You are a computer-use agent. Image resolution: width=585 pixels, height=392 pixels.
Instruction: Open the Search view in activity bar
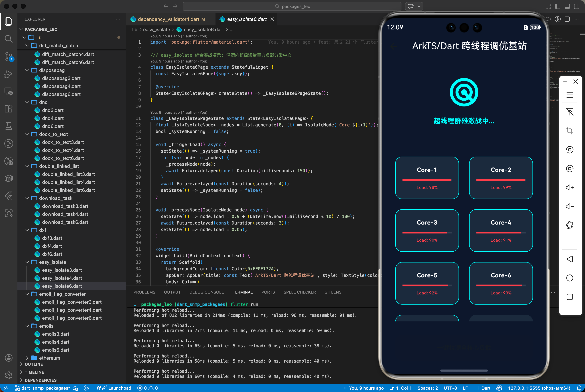9,39
